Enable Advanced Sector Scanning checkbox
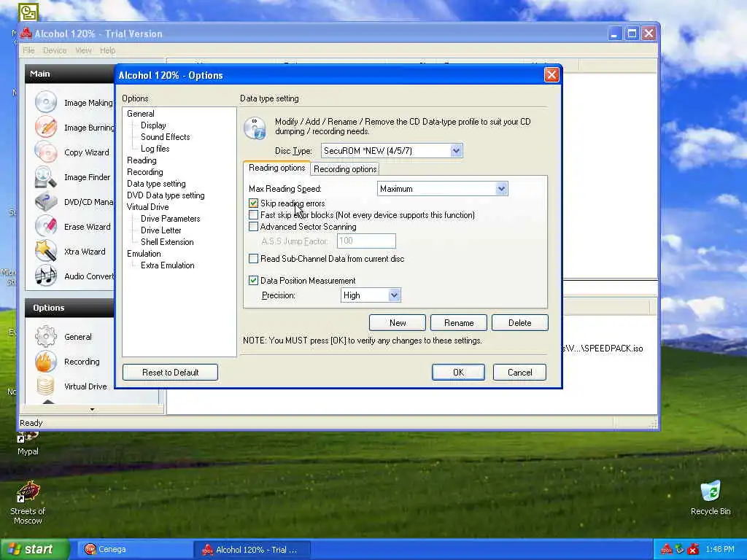The width and height of the screenshot is (747, 560). (x=253, y=227)
